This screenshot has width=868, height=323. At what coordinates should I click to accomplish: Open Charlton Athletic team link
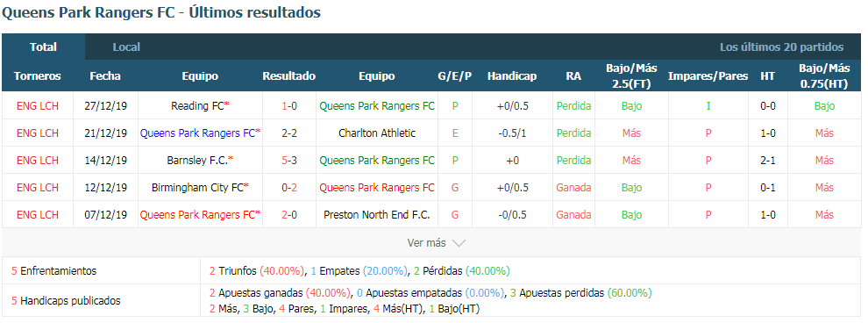tap(377, 133)
